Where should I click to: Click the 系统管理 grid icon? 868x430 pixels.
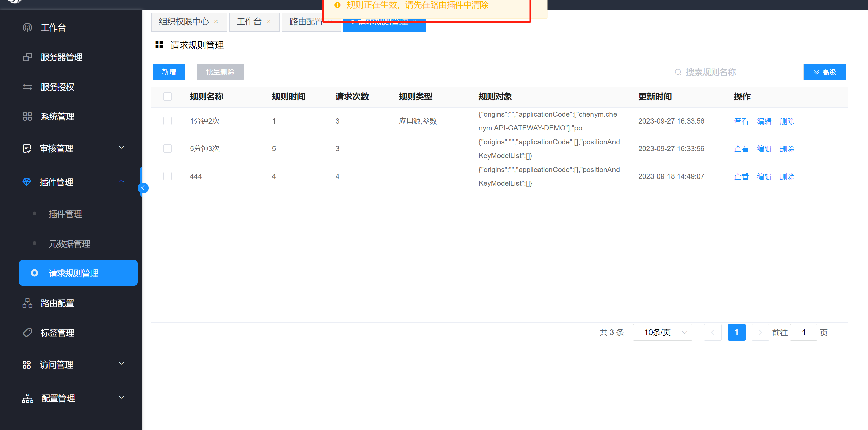(x=27, y=116)
